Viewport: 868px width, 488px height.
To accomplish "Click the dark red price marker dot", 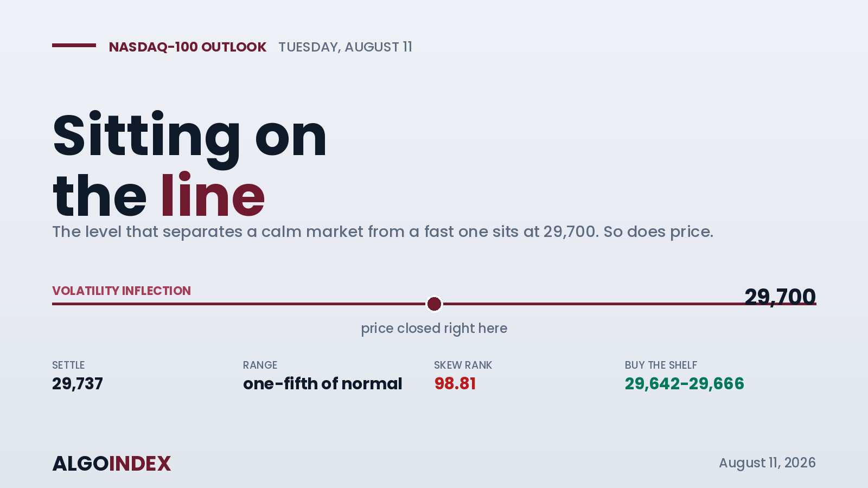I will (434, 304).
